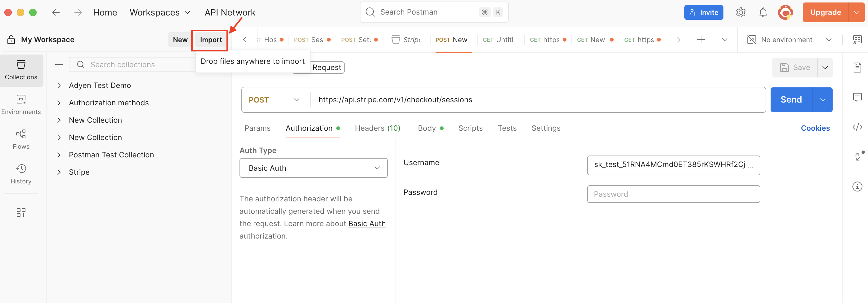Expand the Authorization methods collection
868x303 pixels.
pyautogui.click(x=59, y=103)
